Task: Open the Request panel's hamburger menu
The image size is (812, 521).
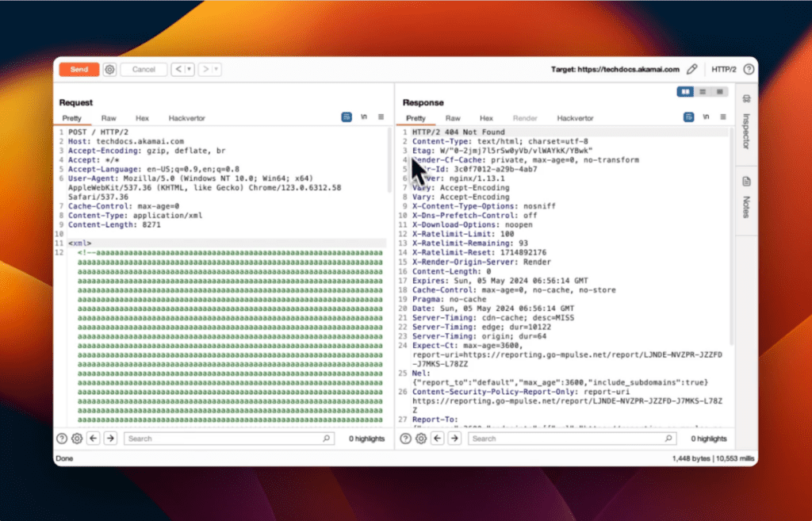Action: click(x=381, y=117)
